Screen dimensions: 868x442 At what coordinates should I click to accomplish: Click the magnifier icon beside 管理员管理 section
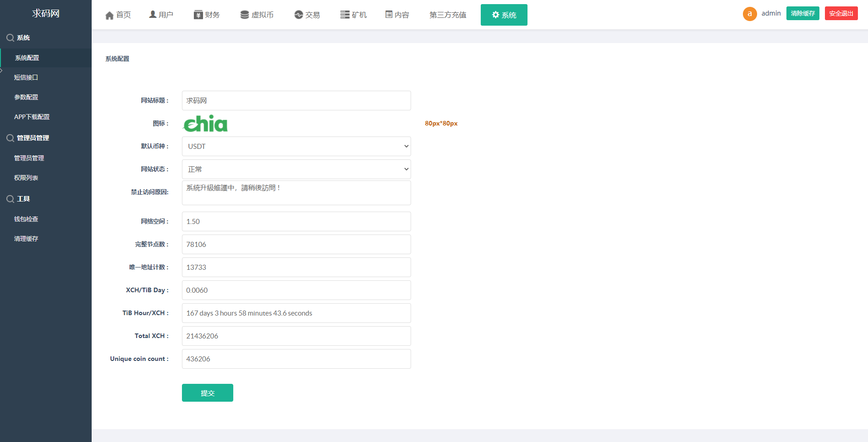[x=10, y=138]
